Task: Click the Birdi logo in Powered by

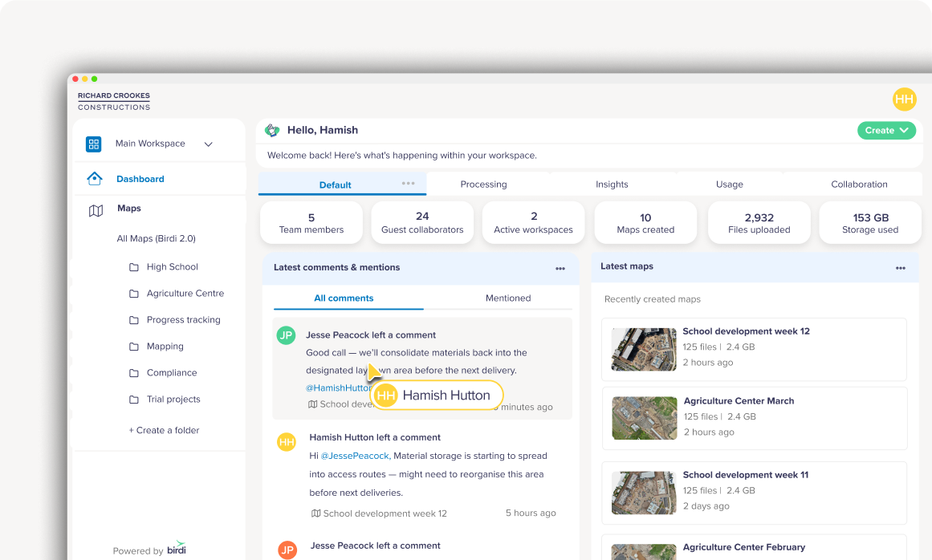Action: pos(177,547)
